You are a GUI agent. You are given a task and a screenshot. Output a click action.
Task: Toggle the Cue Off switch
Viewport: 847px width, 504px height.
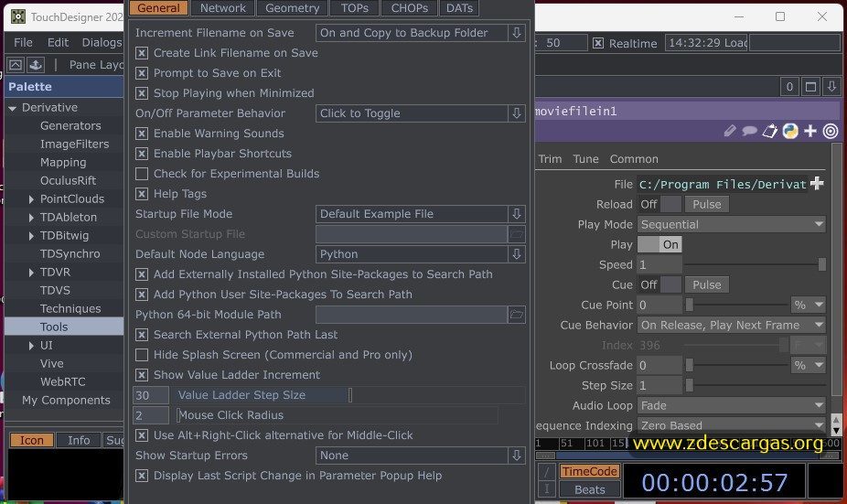[x=659, y=284]
